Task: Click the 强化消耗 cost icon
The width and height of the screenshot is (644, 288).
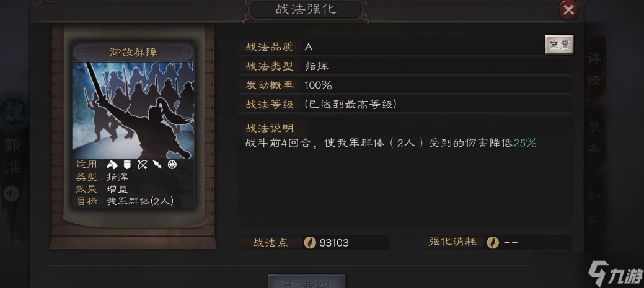Action: coord(493,242)
